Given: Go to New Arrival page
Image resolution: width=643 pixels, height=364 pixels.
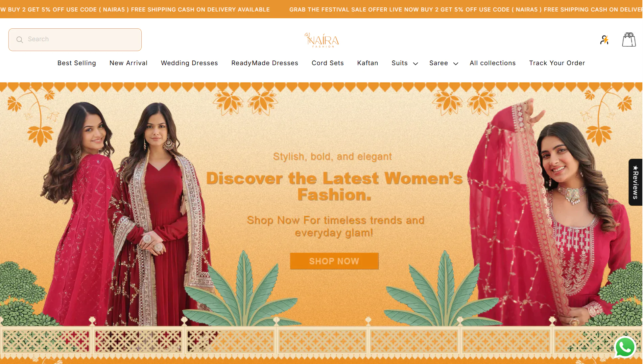Looking at the screenshot, I should (x=128, y=63).
